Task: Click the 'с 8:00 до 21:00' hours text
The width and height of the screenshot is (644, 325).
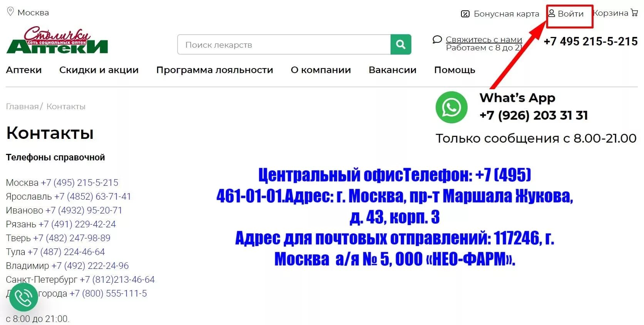Action: click(38, 319)
